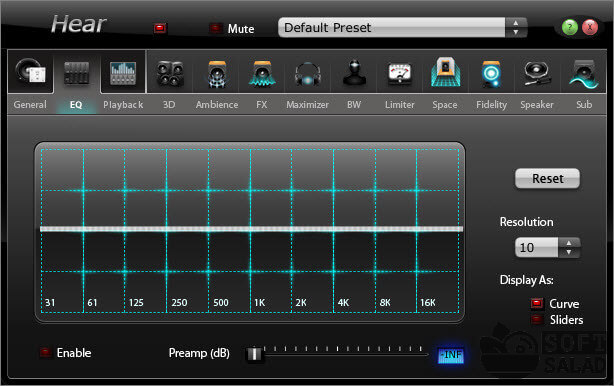The width and height of the screenshot is (614, 386).
Task: Open the Limiter gauge icon
Action: 399,74
